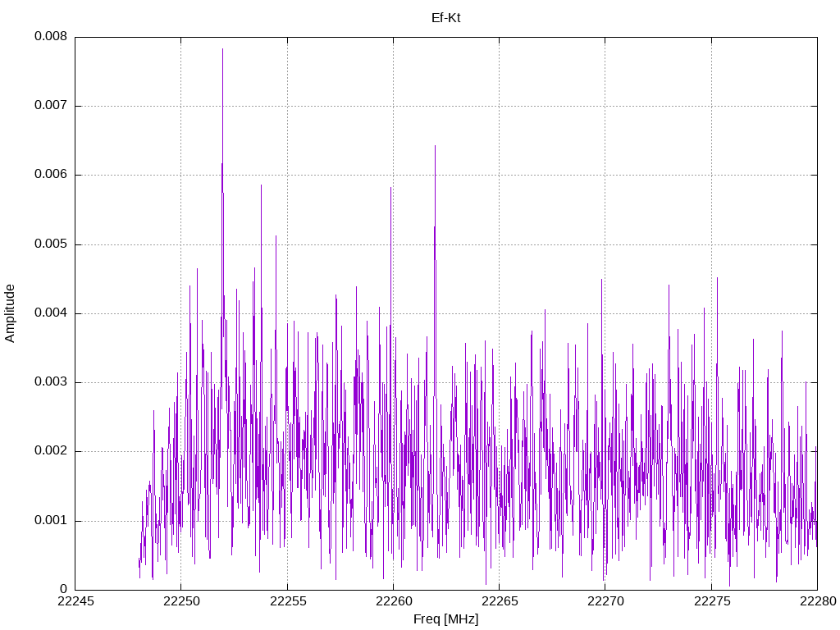Click the spectrum peak top near 22262 MHz
The image size is (840, 630).
pyautogui.click(x=435, y=146)
